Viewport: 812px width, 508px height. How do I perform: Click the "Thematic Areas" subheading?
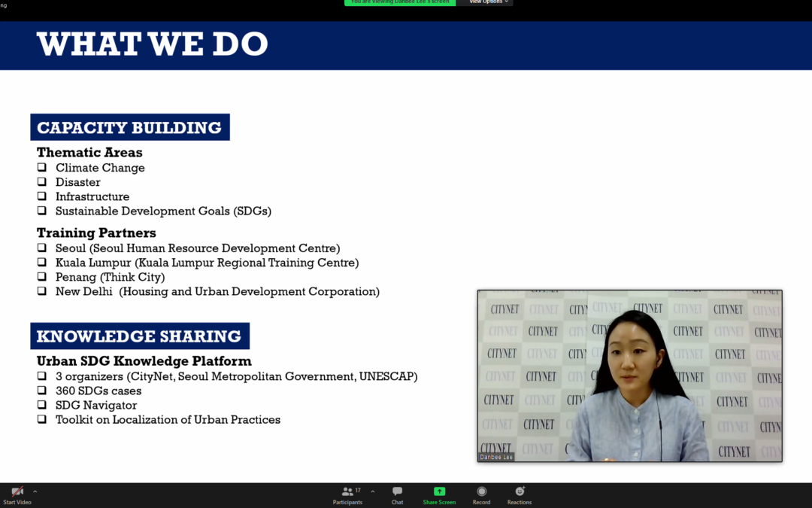point(89,152)
